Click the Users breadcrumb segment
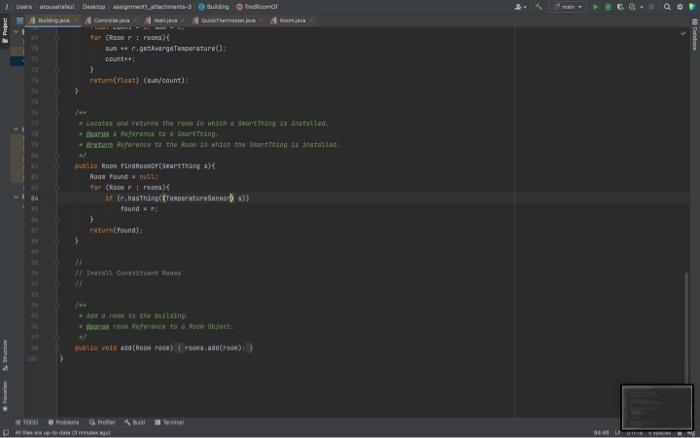The width and height of the screenshot is (700, 438). pyautogui.click(x=24, y=7)
